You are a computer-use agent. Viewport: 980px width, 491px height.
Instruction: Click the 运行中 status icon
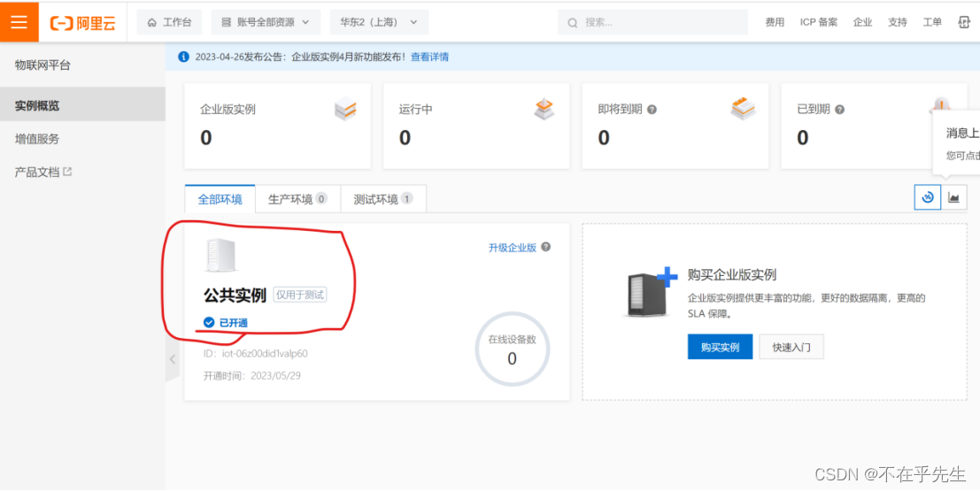tap(544, 109)
